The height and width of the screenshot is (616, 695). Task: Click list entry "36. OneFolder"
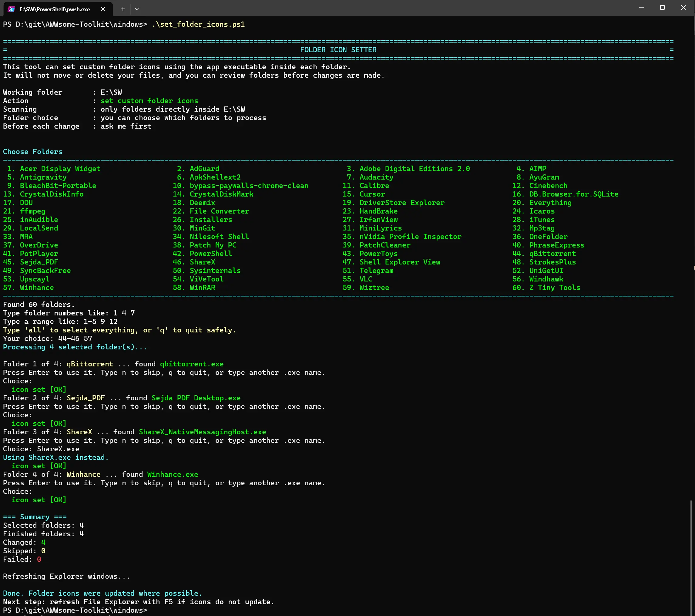point(540,237)
